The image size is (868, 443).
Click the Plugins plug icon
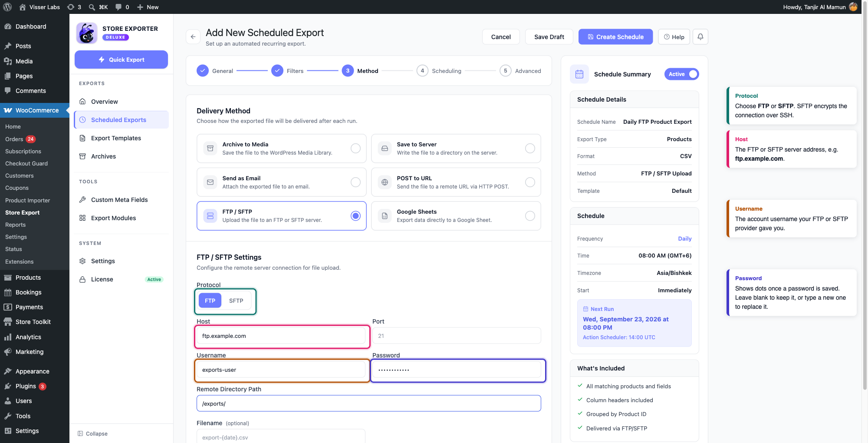[x=8, y=386]
